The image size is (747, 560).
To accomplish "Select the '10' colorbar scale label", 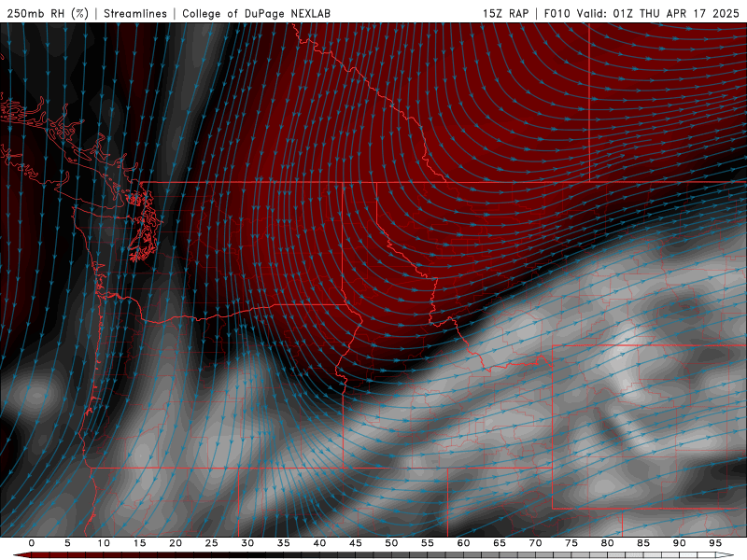I will (x=104, y=543).
